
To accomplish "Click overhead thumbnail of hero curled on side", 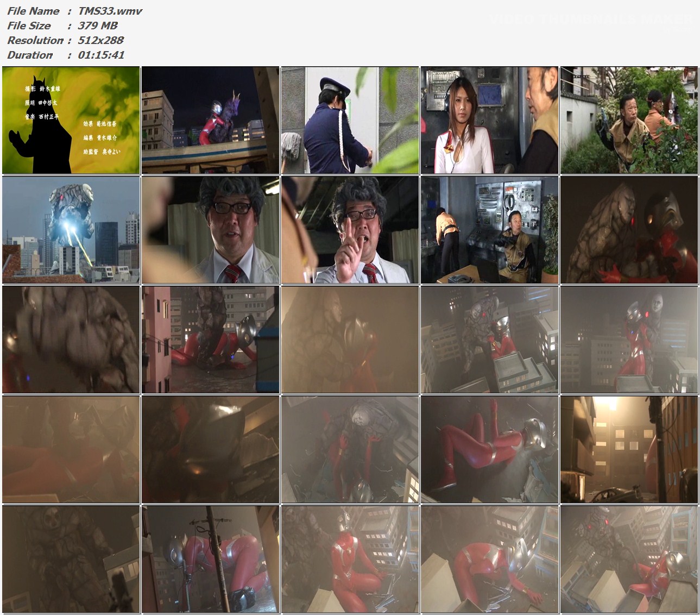I will 490,559.
